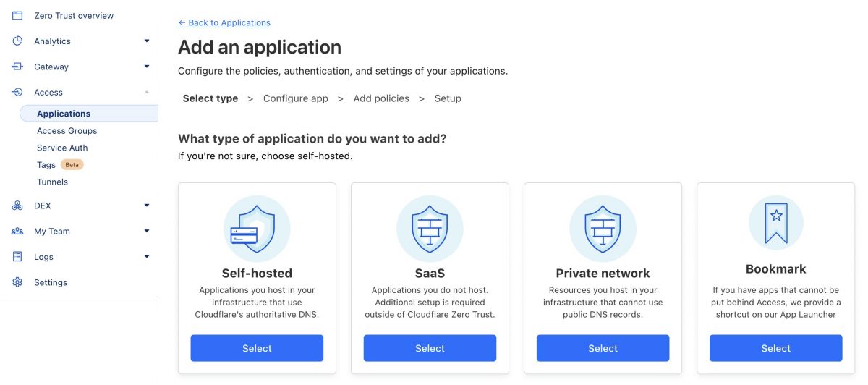Expand the Analytics menu arrow
The image size is (868, 385).
pos(147,41)
